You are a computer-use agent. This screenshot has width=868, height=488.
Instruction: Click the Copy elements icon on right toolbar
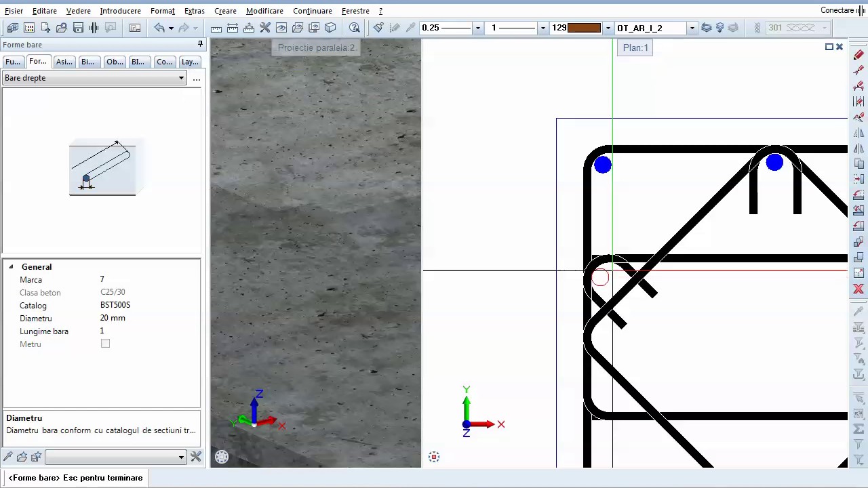pos(859,164)
